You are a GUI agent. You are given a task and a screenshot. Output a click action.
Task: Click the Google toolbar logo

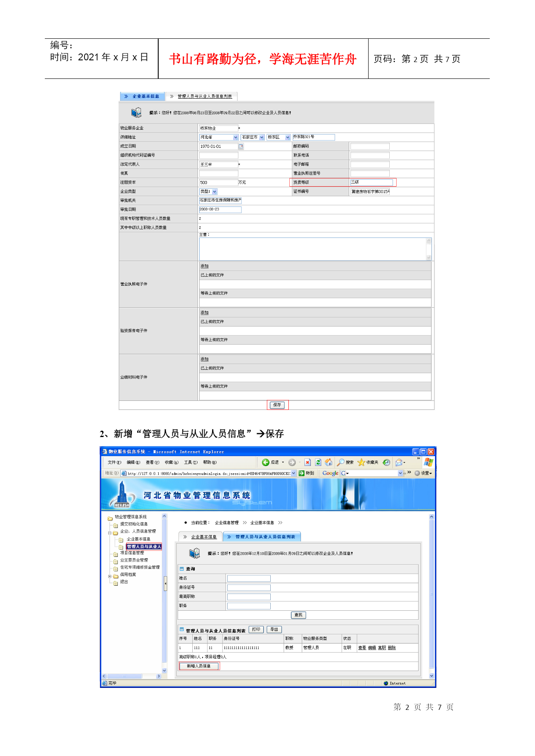pyautogui.click(x=331, y=473)
